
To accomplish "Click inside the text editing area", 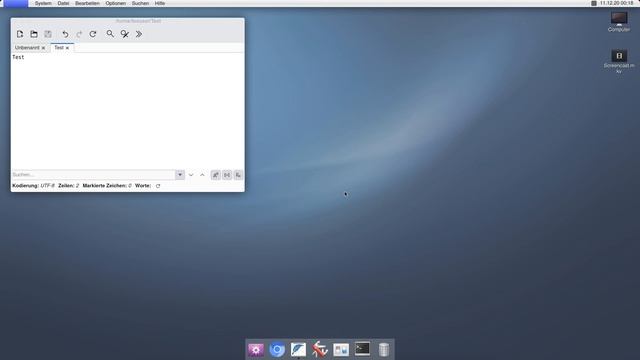I will [127, 111].
